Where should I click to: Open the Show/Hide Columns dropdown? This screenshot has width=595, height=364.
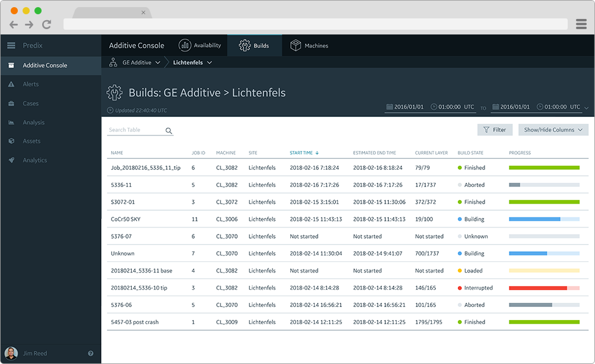pos(553,130)
